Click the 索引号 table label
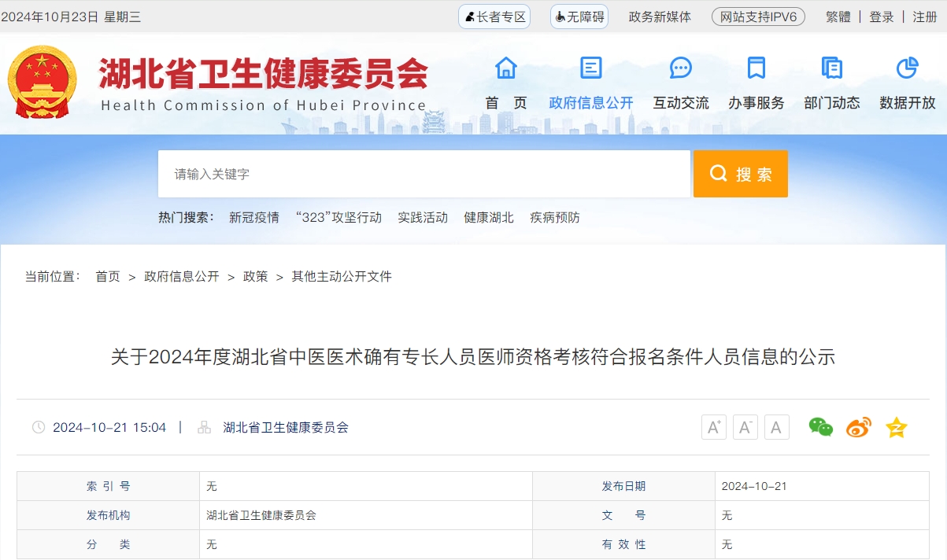 pos(109,487)
